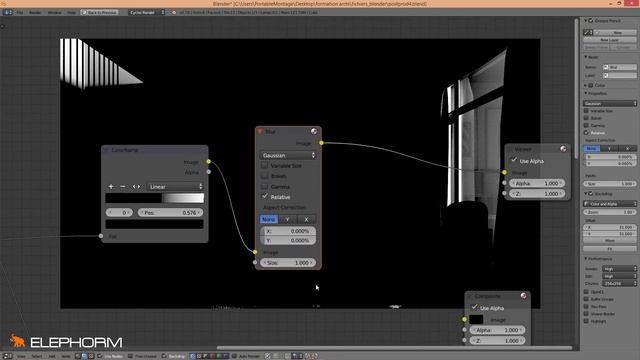The height and width of the screenshot is (360, 640).
Task: Click the ColorRamp Fac input socket
Action: pos(101,236)
